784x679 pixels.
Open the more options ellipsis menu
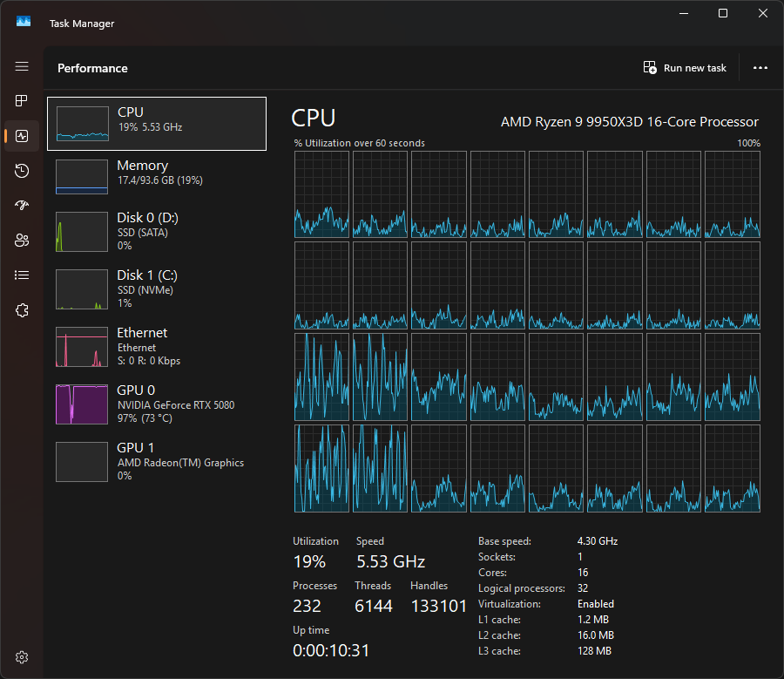click(760, 68)
